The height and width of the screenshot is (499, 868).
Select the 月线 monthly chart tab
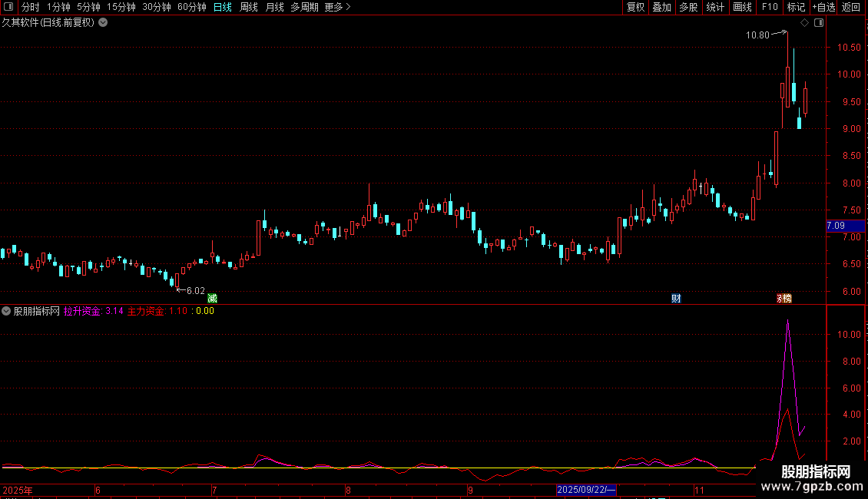[x=274, y=7]
